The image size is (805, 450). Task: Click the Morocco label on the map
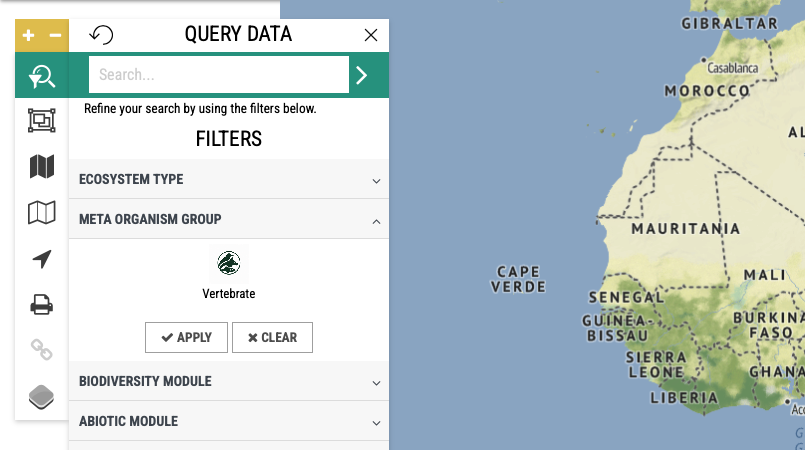click(x=707, y=91)
